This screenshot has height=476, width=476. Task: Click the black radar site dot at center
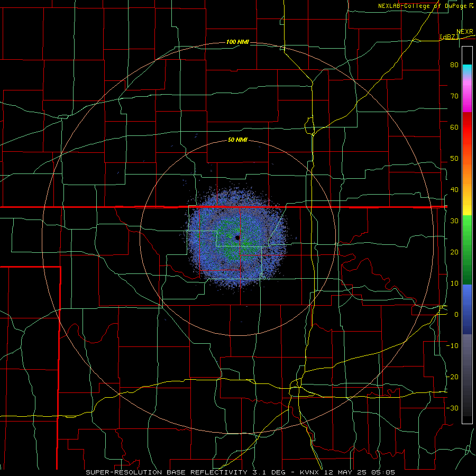click(x=237, y=237)
